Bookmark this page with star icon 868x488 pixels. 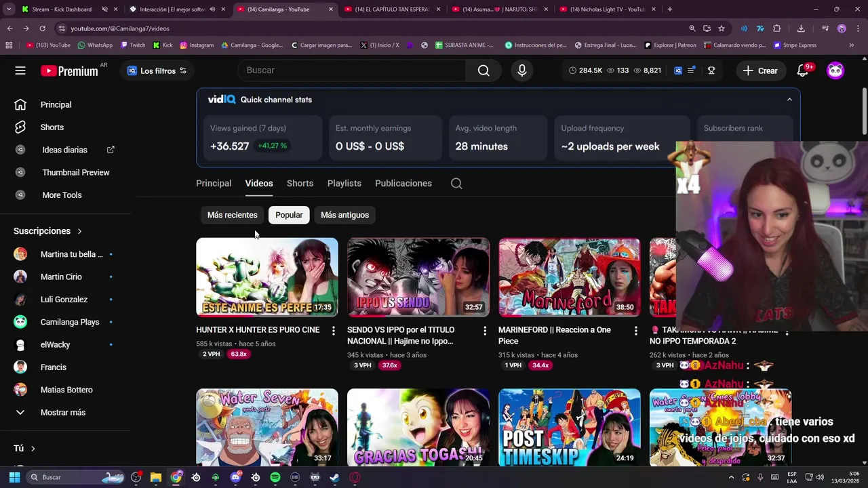click(x=722, y=28)
